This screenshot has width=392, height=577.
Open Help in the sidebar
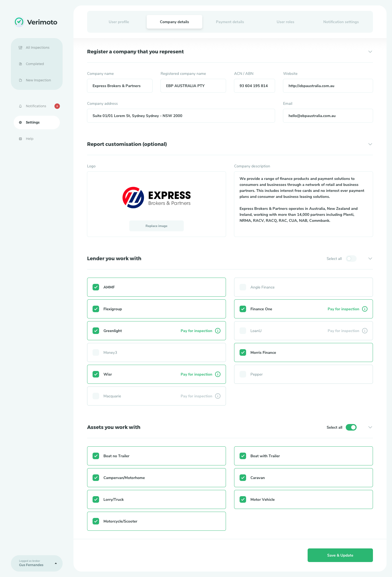pos(37,139)
